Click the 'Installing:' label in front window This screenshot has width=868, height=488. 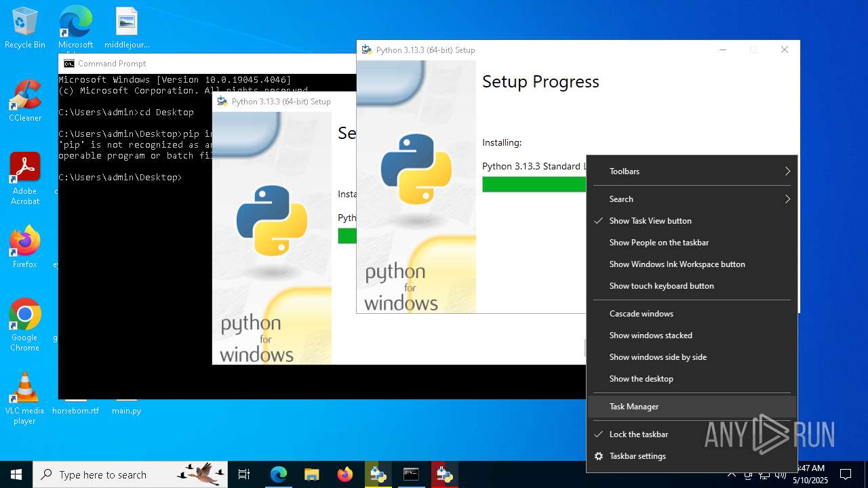pos(502,143)
